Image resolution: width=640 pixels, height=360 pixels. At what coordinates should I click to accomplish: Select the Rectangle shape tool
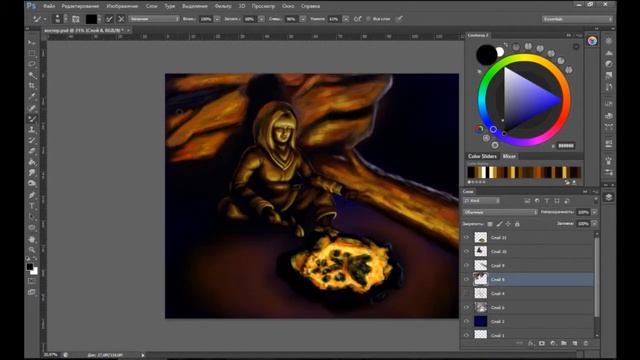[x=32, y=228]
